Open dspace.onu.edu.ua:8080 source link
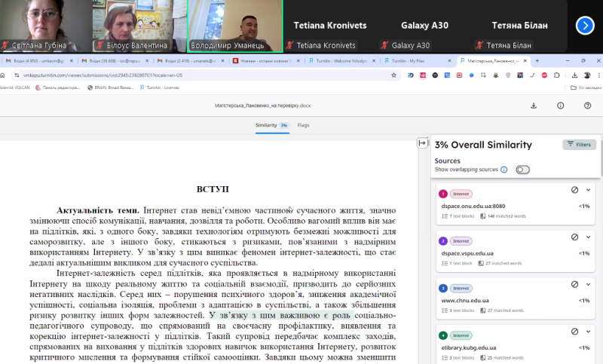The image size is (603, 364). (473, 206)
